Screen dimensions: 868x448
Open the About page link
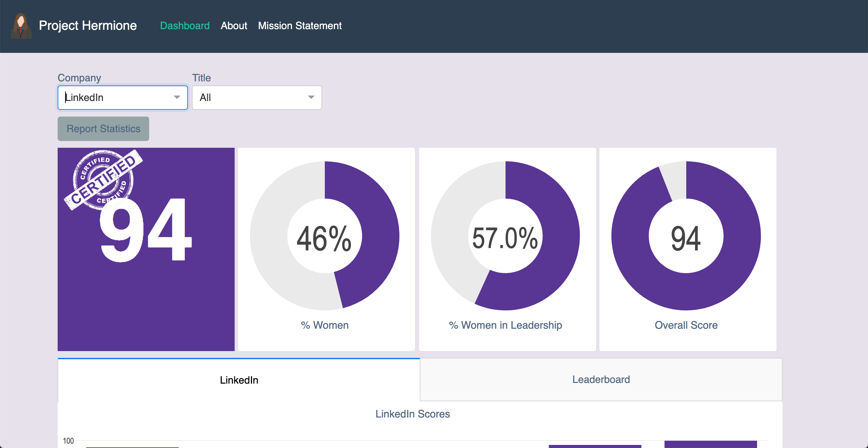(x=234, y=26)
